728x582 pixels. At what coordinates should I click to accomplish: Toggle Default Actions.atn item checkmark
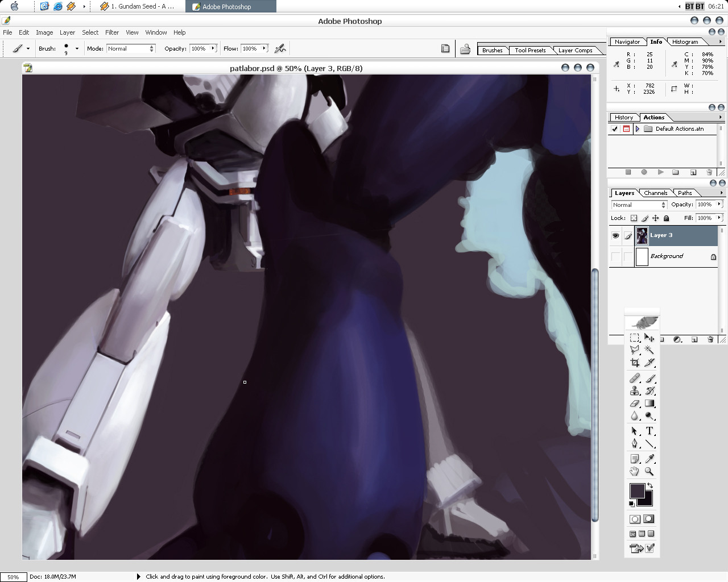pos(615,129)
